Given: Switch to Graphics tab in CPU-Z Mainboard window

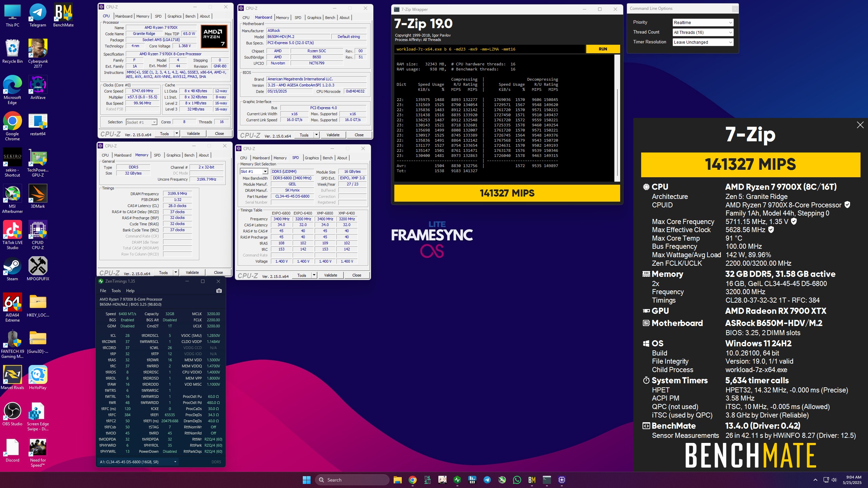Looking at the screenshot, I should point(314,18).
